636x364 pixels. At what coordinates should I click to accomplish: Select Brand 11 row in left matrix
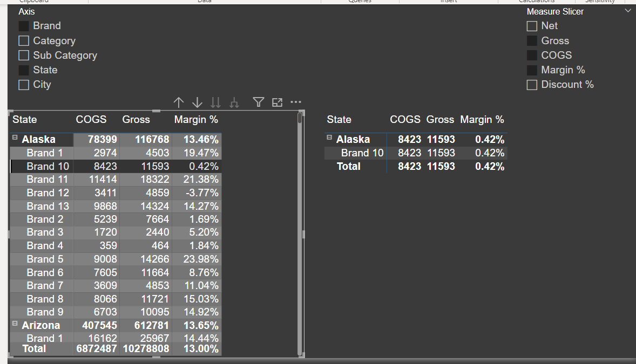[x=116, y=179]
